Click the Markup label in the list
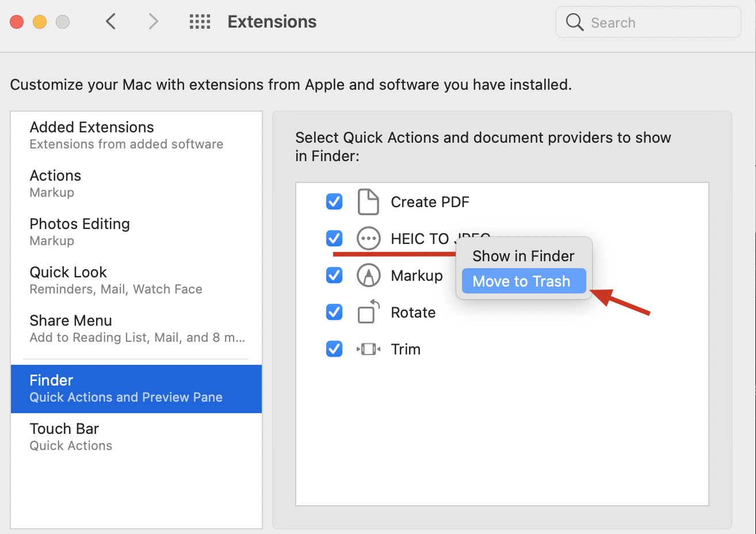The image size is (756, 534). tap(417, 276)
